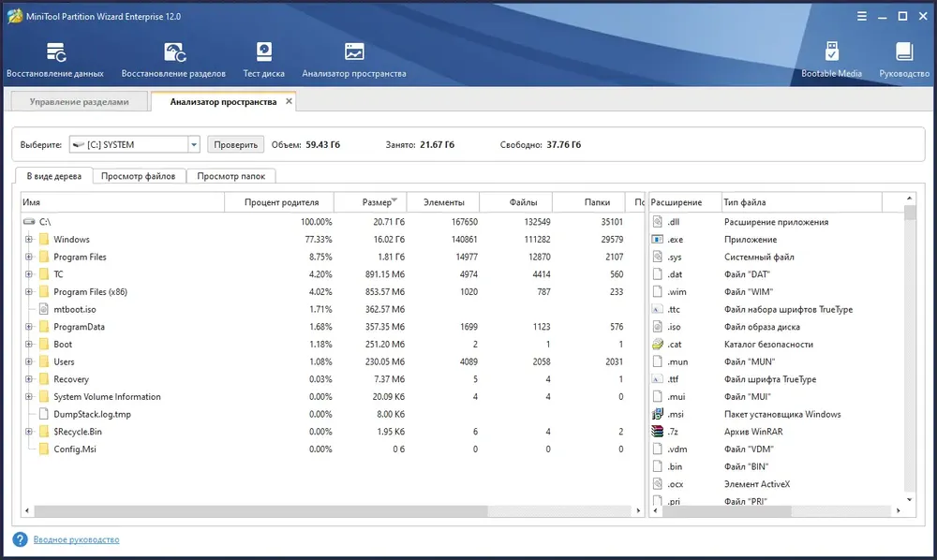The width and height of the screenshot is (937, 560).
Task: Click the blue question mark help icon
Action: (20, 539)
